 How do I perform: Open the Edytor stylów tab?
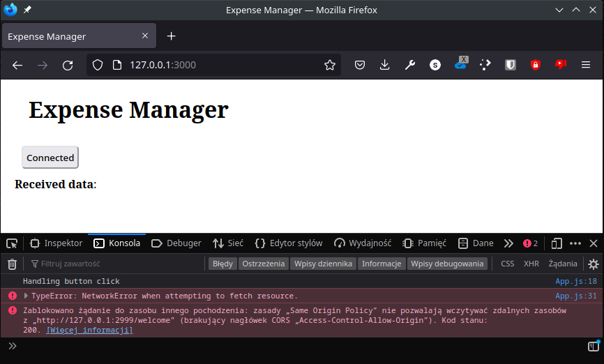289,243
